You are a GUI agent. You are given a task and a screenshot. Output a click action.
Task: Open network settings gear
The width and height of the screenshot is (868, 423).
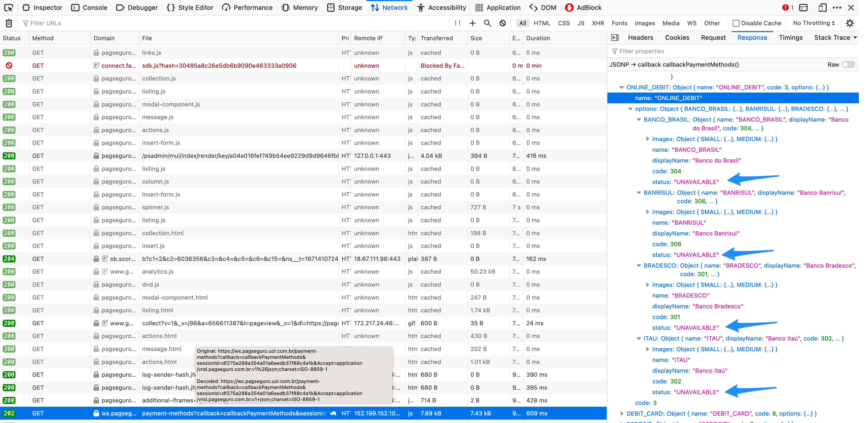[850, 23]
